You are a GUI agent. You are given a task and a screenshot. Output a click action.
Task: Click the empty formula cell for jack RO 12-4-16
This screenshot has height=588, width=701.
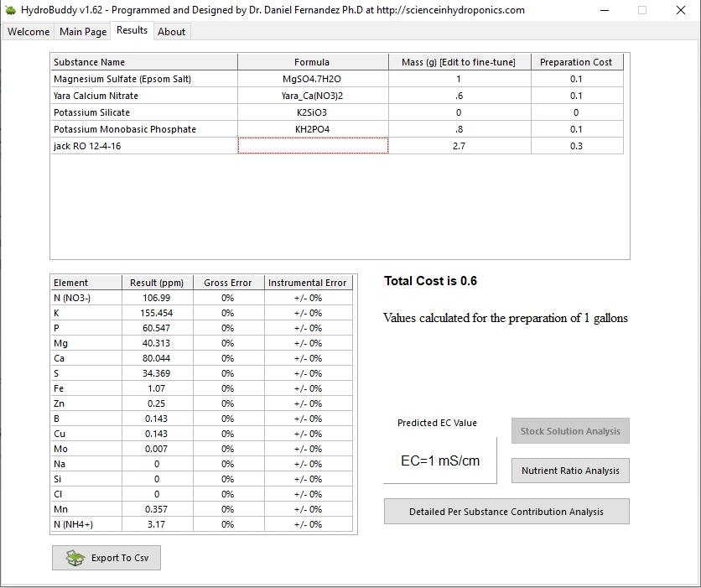pos(313,146)
